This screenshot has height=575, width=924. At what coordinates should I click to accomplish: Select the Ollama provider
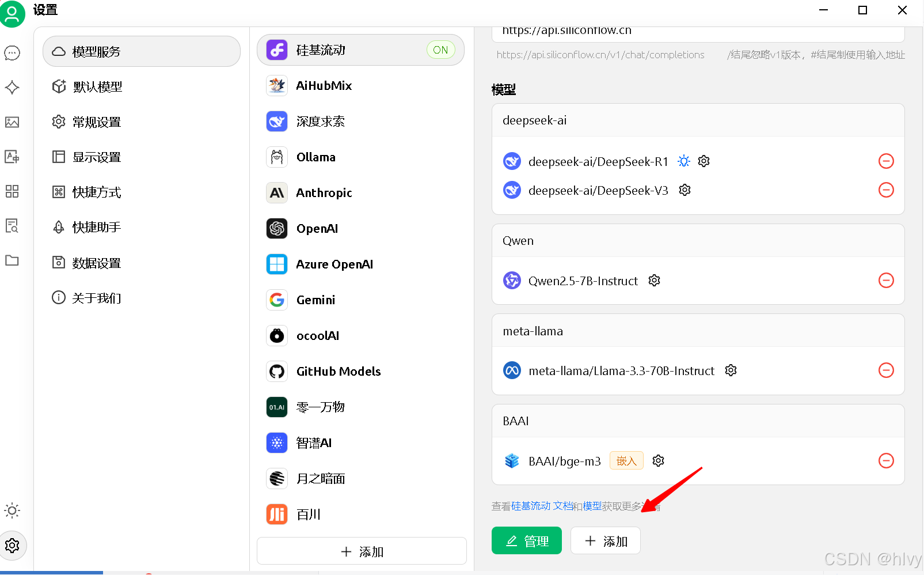360,157
